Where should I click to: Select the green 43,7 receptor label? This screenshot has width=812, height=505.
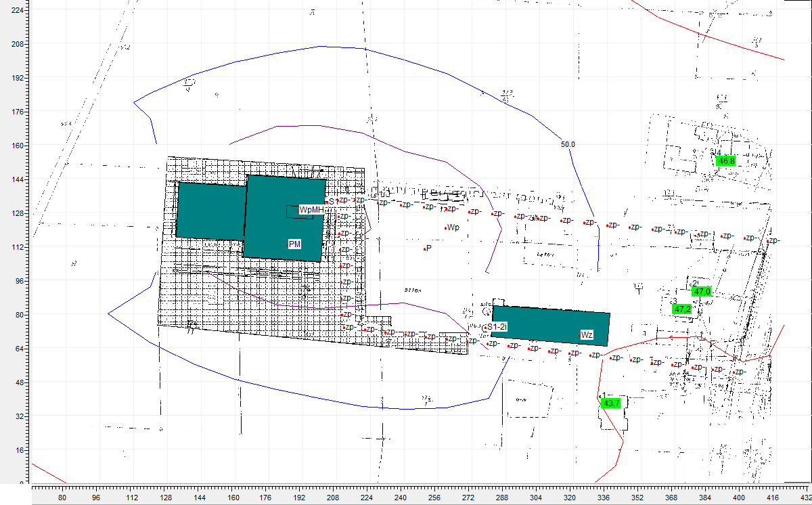(x=611, y=403)
